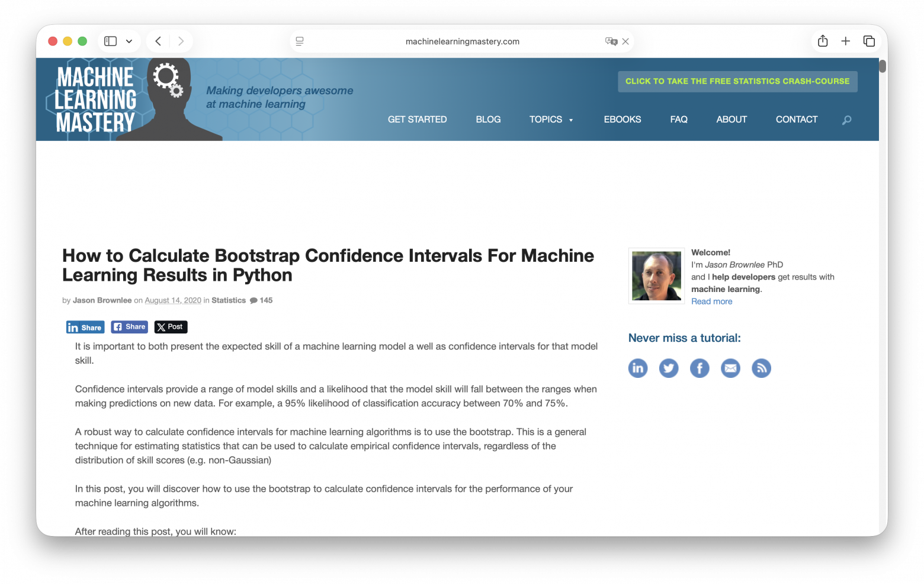Click the vertical page scrollbar thumb

click(x=883, y=66)
